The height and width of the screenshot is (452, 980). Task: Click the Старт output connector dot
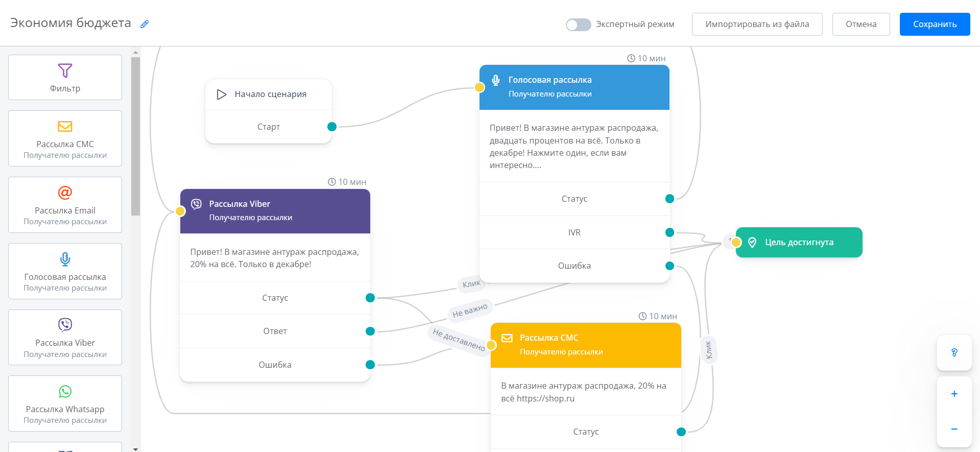(332, 127)
